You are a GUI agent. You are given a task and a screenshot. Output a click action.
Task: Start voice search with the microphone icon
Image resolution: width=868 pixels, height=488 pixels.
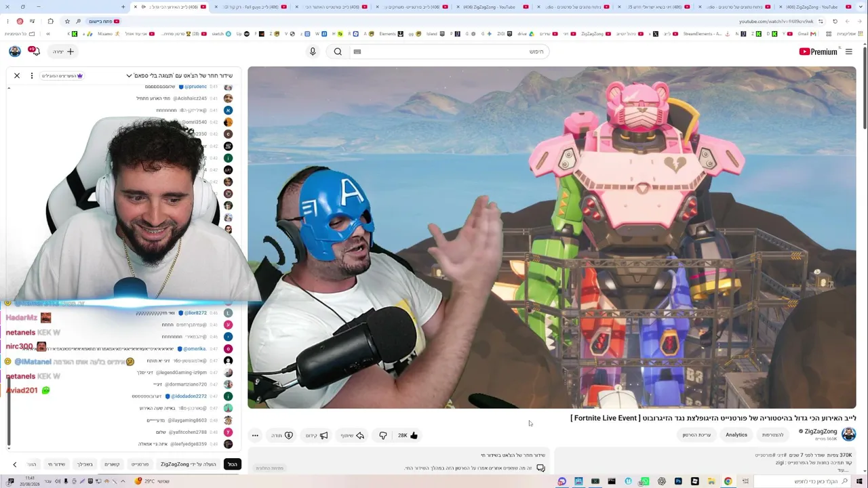point(313,52)
